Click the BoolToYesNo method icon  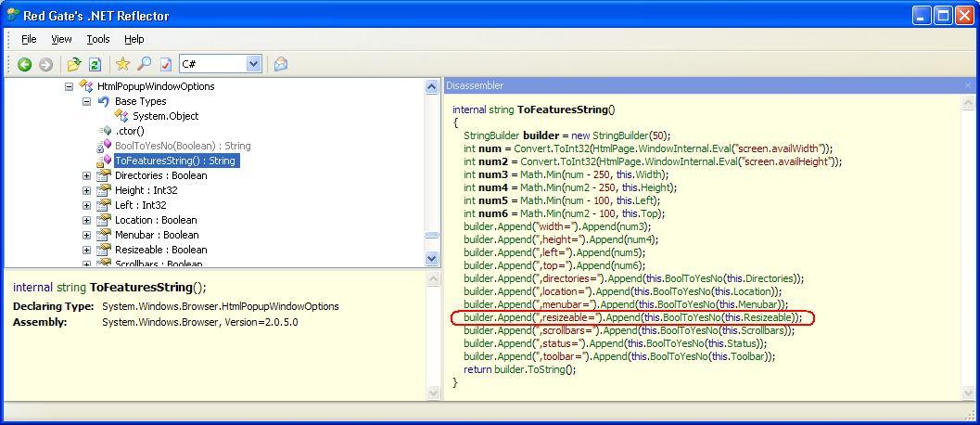(x=105, y=146)
